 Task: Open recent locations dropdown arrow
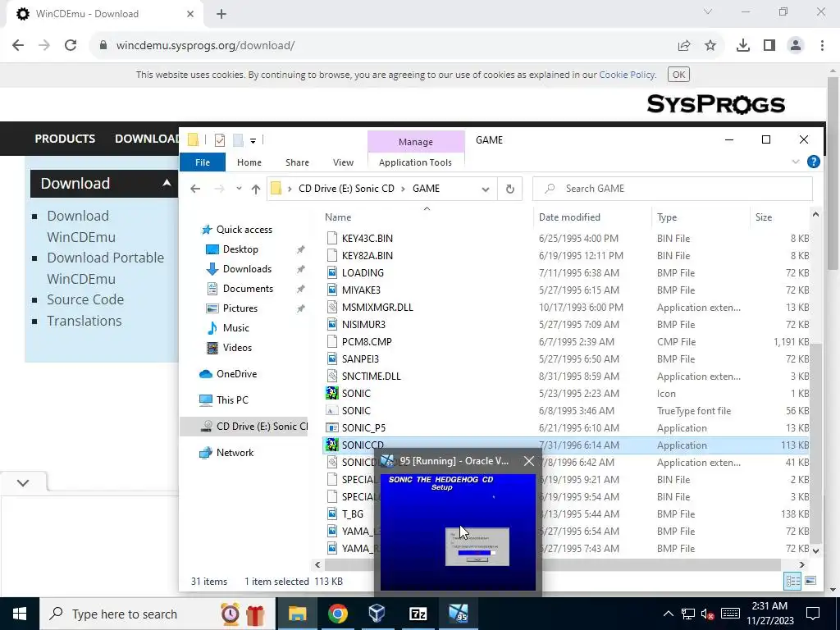(239, 189)
